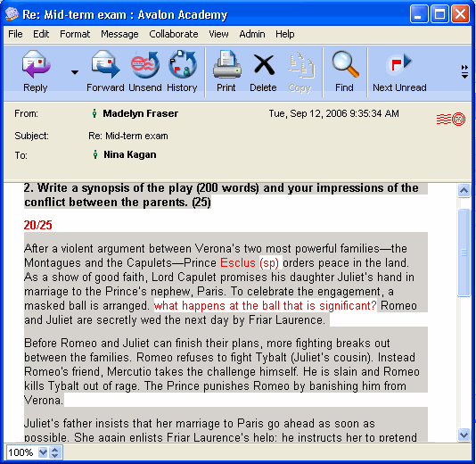Click the Reply envelope icon
The height and width of the screenshot is (464, 476).
pyautogui.click(x=36, y=65)
